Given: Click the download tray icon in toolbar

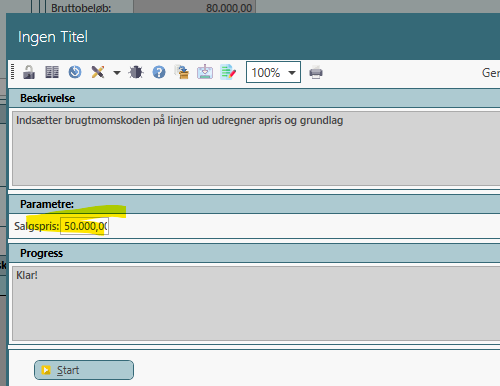Looking at the screenshot, I should [205, 72].
